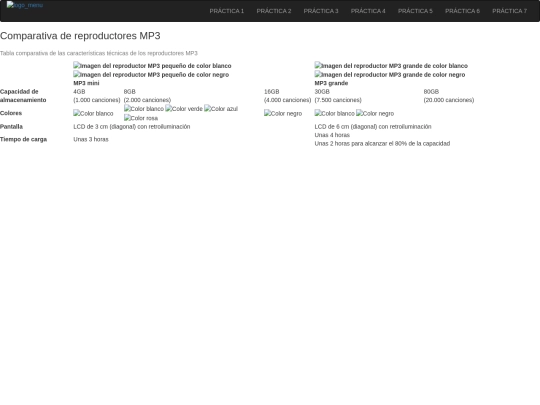The width and height of the screenshot is (540, 405).
Task: Click small white MP3 player image
Action: click(x=152, y=65)
